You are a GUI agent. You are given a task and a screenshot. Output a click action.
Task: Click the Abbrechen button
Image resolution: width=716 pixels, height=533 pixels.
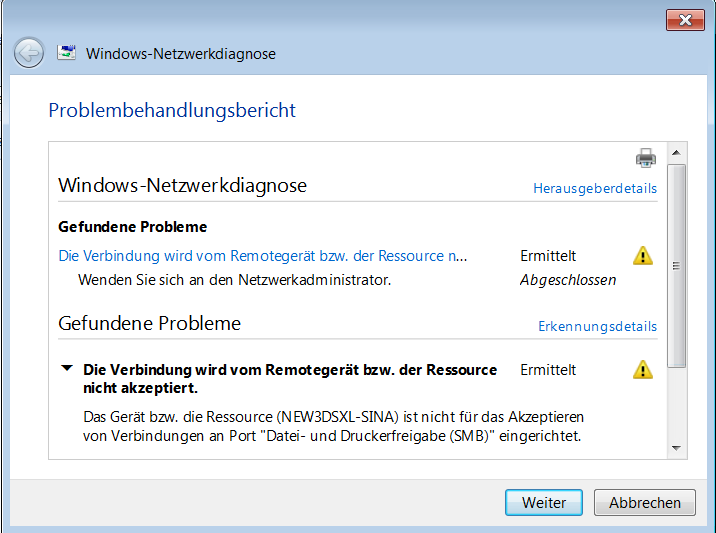[645, 502]
